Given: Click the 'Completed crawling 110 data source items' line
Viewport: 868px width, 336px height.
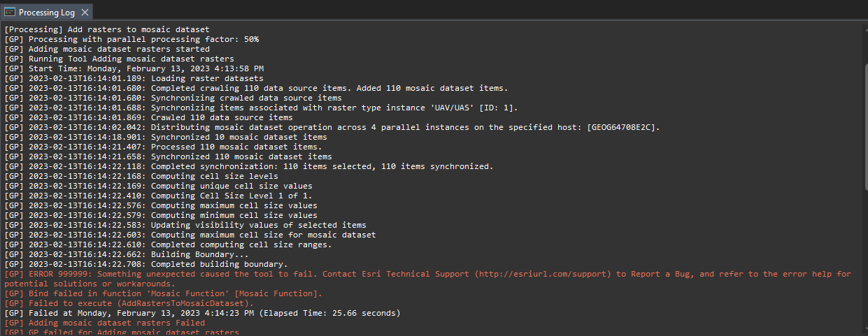Looking at the screenshot, I should (256, 88).
